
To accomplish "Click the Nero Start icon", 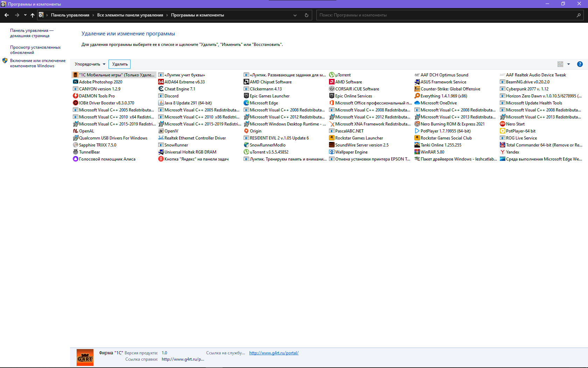I will [502, 124].
